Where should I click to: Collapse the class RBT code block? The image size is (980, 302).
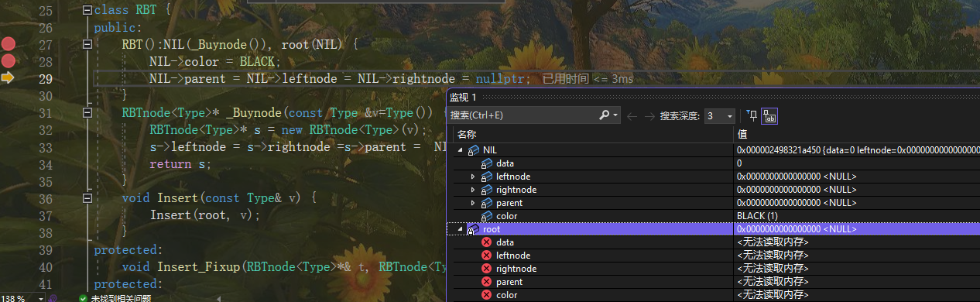[x=87, y=11]
